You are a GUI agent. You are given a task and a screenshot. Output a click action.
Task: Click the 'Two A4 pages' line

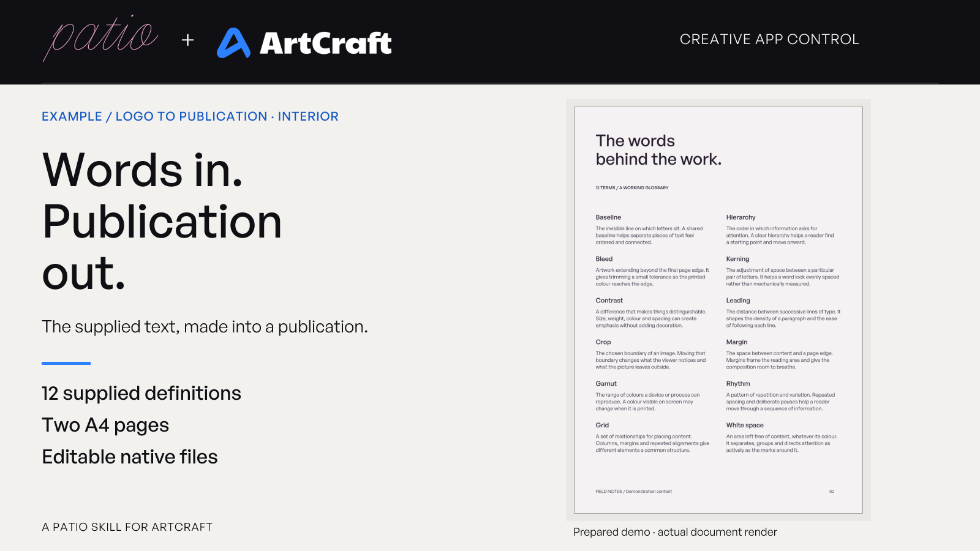click(105, 425)
